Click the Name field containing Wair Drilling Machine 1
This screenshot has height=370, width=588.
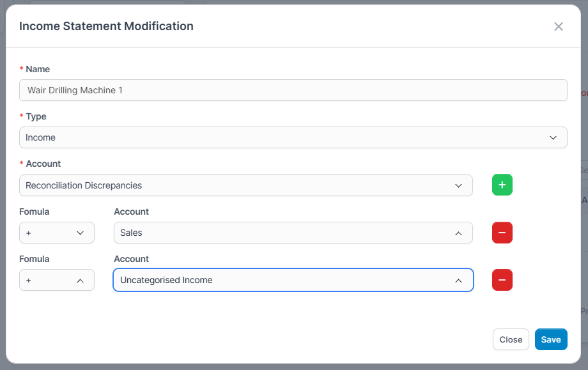[x=293, y=90]
